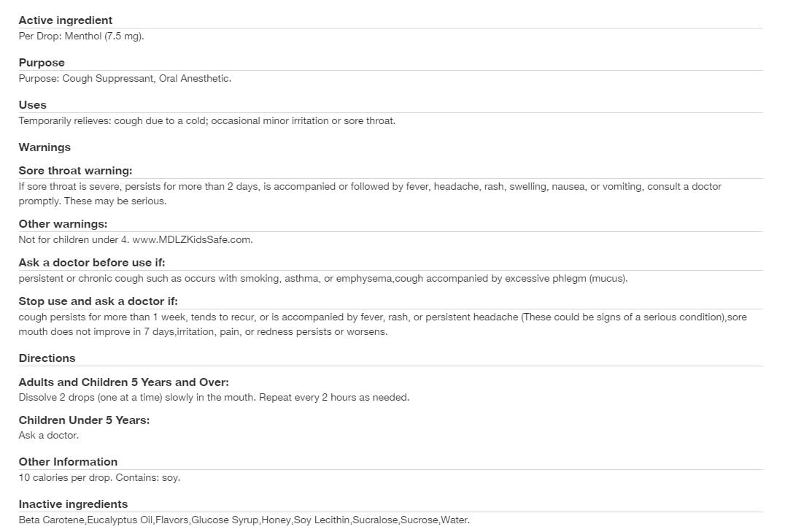Select the Purpose section heading
Image resolution: width=785 pixels, height=532 pixels.
(x=42, y=63)
